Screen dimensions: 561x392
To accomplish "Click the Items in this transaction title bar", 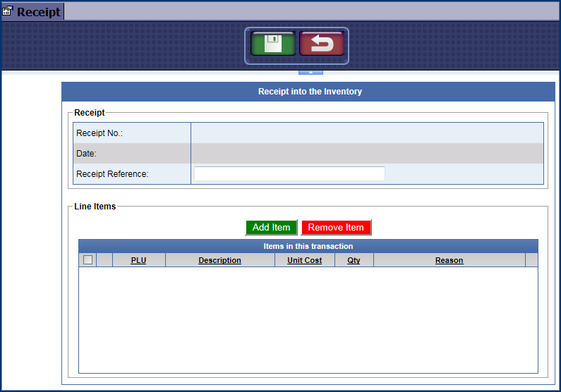I will [308, 246].
